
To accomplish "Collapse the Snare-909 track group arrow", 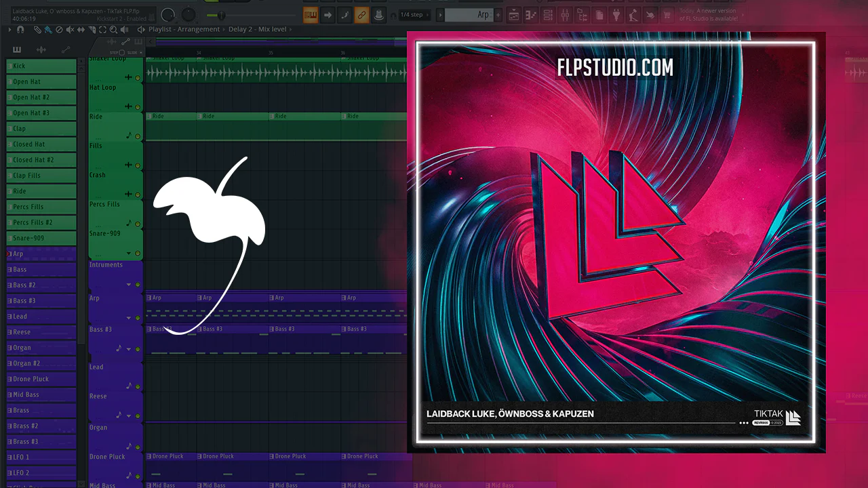I will click(129, 252).
